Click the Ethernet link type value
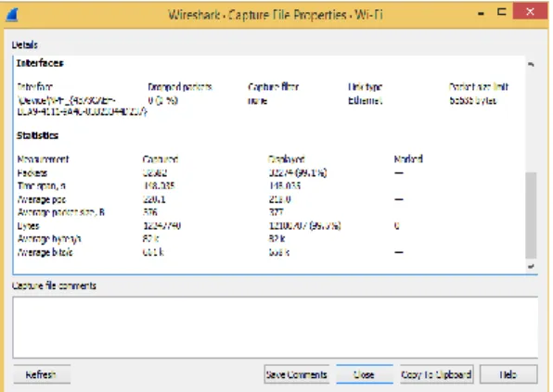 click(365, 101)
